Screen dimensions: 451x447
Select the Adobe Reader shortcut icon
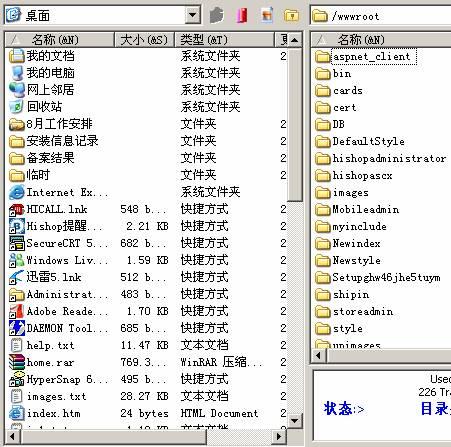click(x=16, y=311)
